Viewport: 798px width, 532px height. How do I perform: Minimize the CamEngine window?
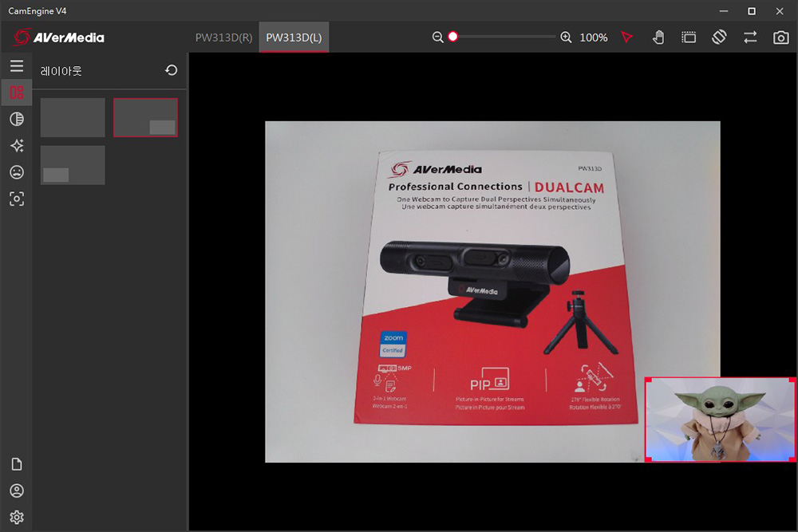pyautogui.click(x=724, y=10)
